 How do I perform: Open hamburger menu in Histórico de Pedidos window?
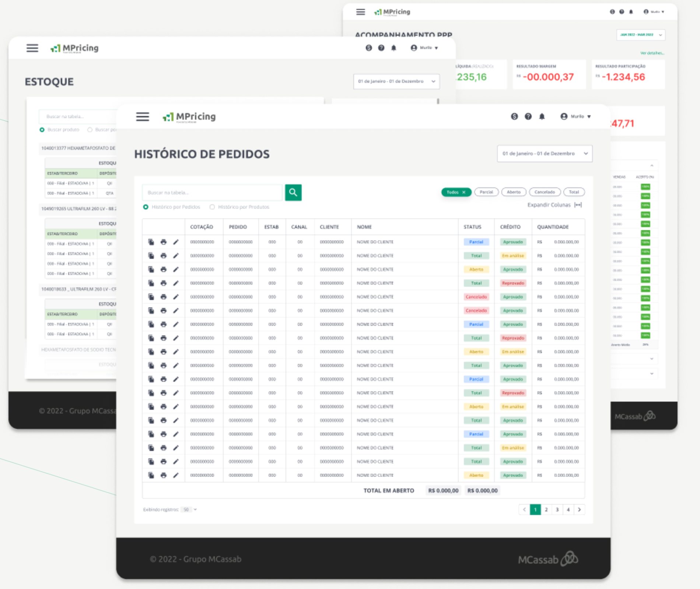click(143, 117)
